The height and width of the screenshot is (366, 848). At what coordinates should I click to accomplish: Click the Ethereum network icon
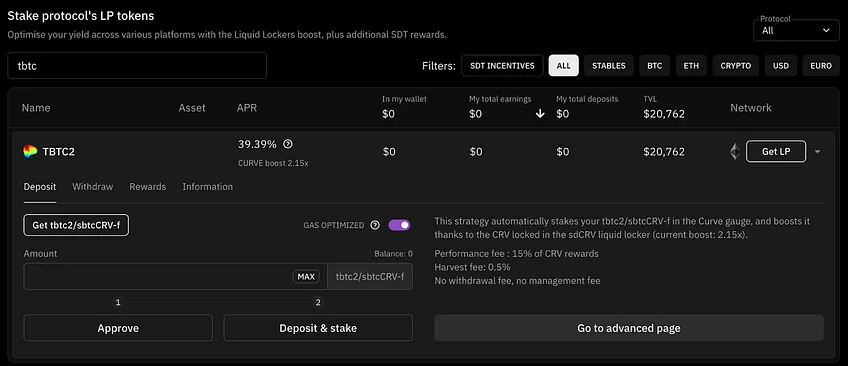coord(735,151)
